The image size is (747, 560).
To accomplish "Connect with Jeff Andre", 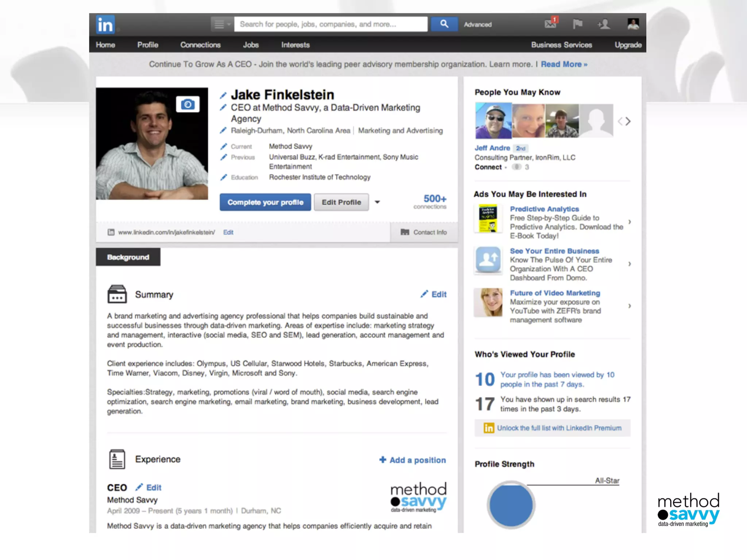I will coord(488,167).
